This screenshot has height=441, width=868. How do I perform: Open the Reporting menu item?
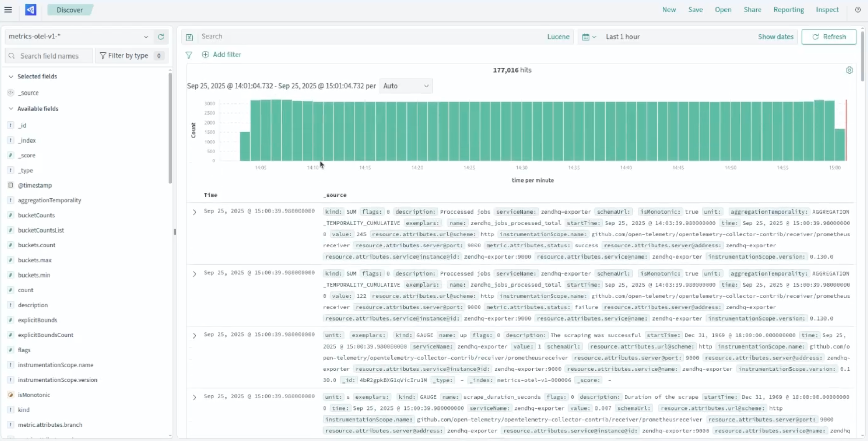tap(788, 10)
